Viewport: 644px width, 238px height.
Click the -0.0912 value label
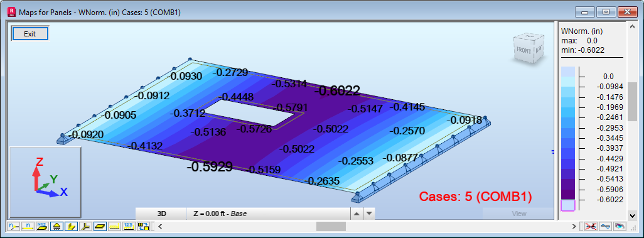coord(151,96)
